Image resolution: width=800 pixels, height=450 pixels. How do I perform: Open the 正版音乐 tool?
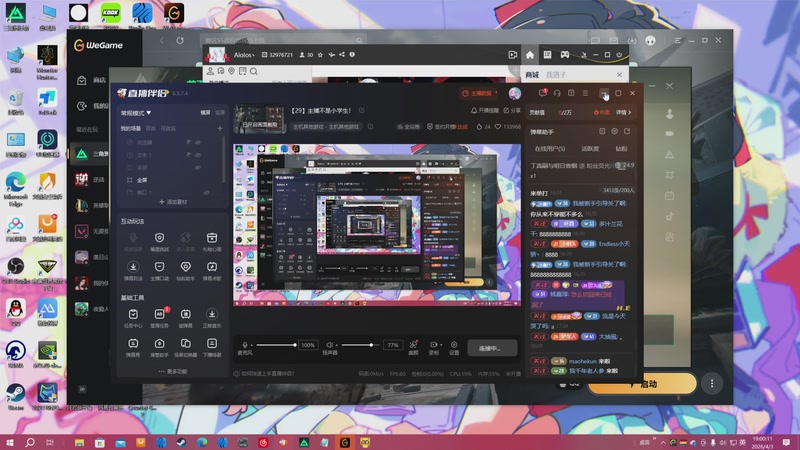212,318
